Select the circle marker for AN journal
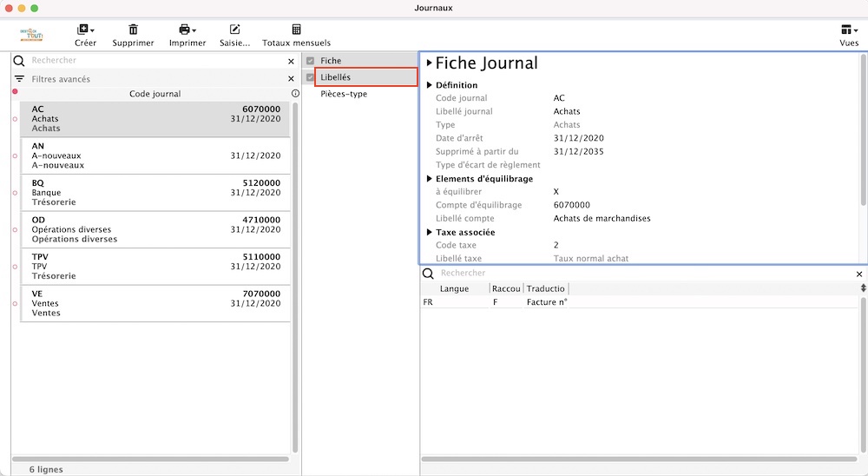868x476 pixels. coord(15,155)
